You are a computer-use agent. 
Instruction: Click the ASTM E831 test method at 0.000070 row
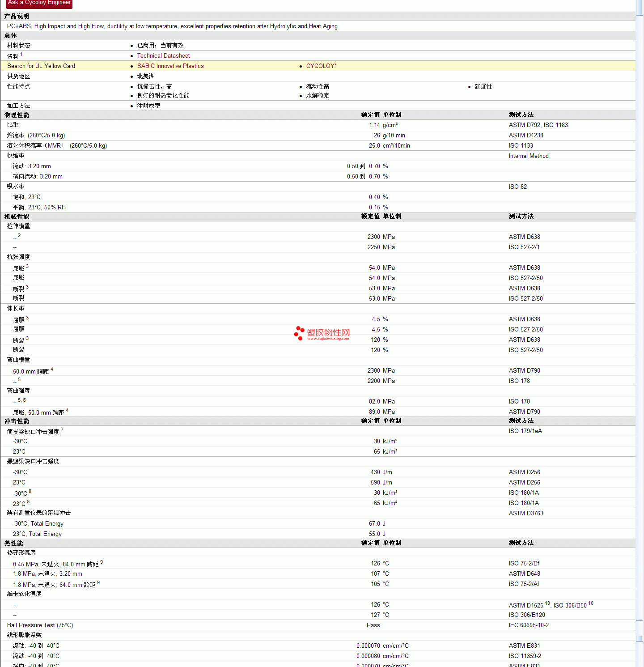pos(524,646)
